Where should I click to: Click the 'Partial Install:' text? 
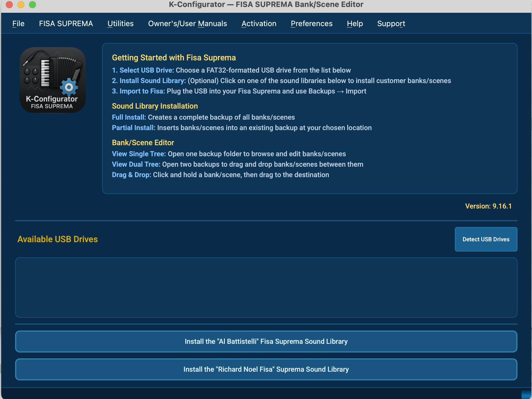pos(134,128)
